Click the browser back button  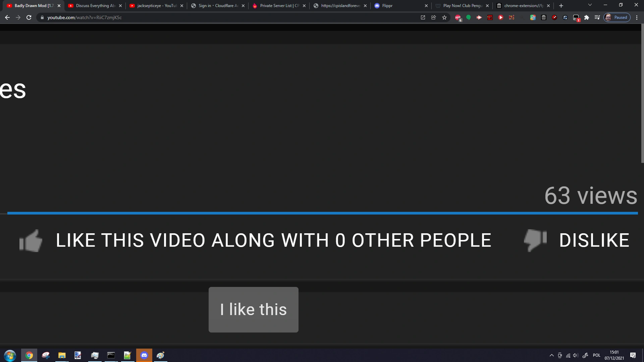pyautogui.click(x=7, y=17)
